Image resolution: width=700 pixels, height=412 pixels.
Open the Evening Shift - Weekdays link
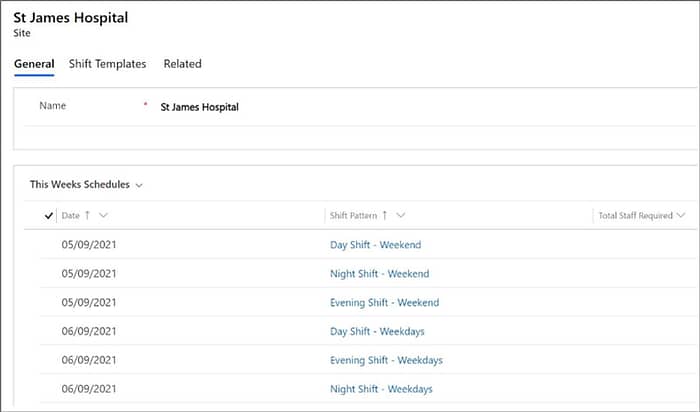[x=386, y=360]
